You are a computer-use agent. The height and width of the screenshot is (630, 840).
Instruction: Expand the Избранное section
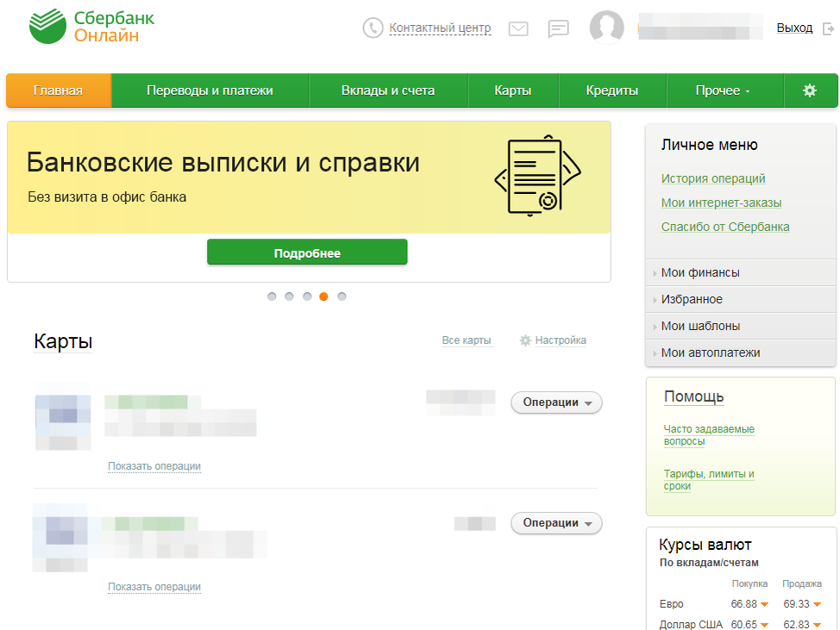[x=741, y=299]
